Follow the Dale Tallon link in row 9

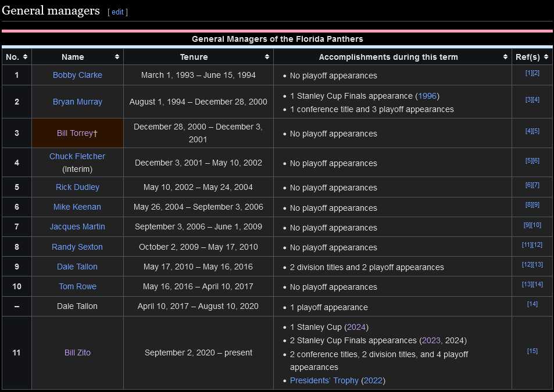77,267
